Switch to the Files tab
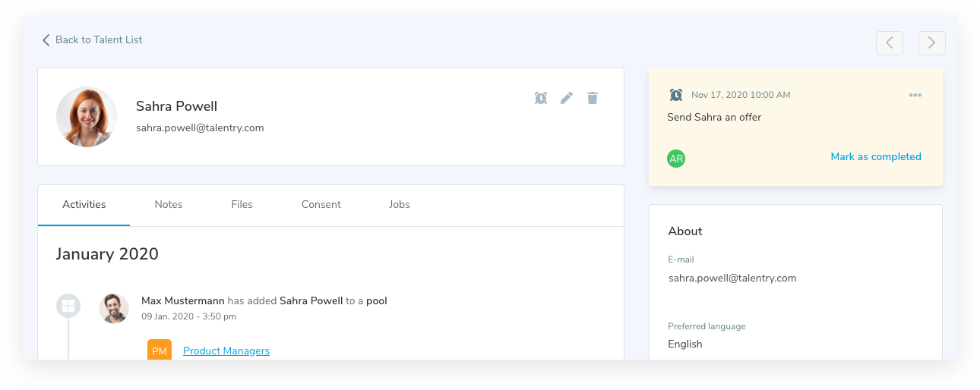This screenshot has height=390, width=980. coord(242,204)
